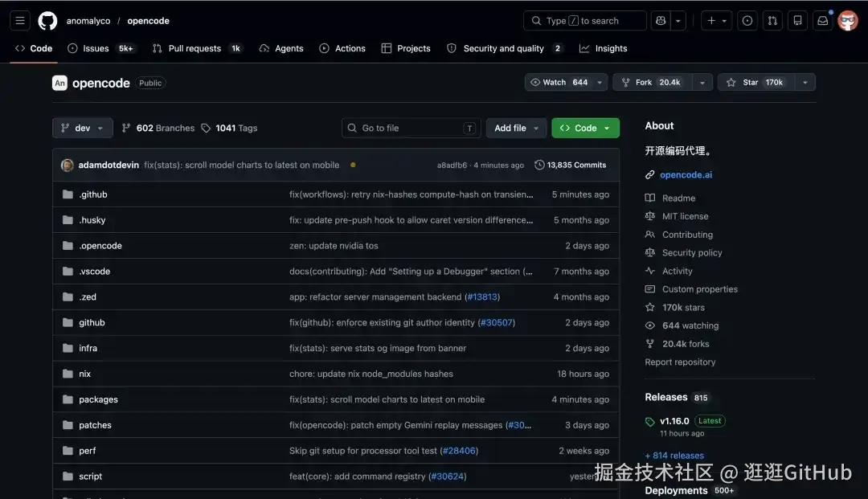Open the .github folder
Image resolution: width=868 pixels, height=499 pixels.
coord(93,194)
